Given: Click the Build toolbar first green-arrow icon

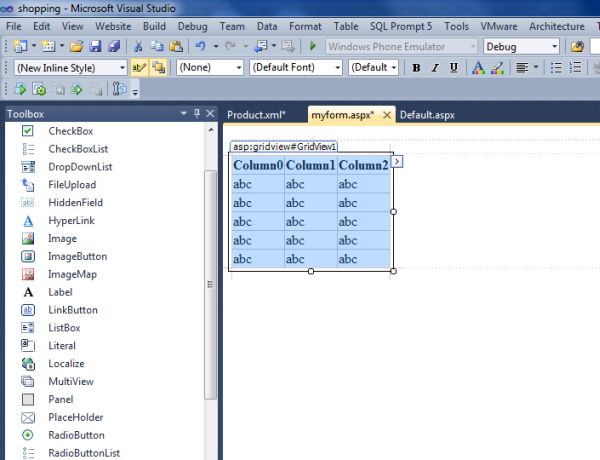Looking at the screenshot, I should point(20,90).
